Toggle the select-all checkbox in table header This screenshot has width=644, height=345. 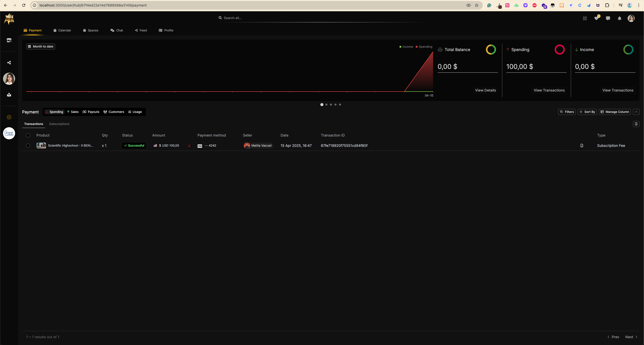pyautogui.click(x=28, y=135)
